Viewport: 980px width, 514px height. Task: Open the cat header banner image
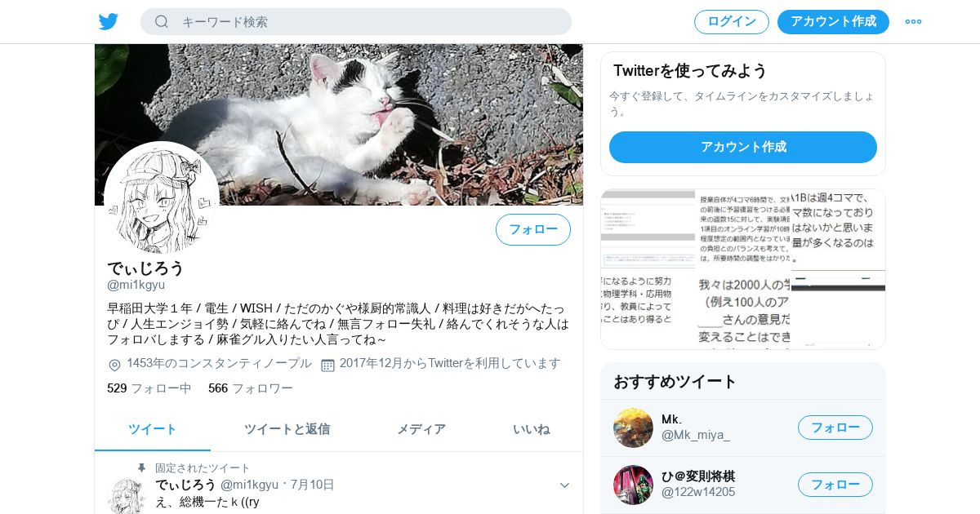[x=339, y=124]
